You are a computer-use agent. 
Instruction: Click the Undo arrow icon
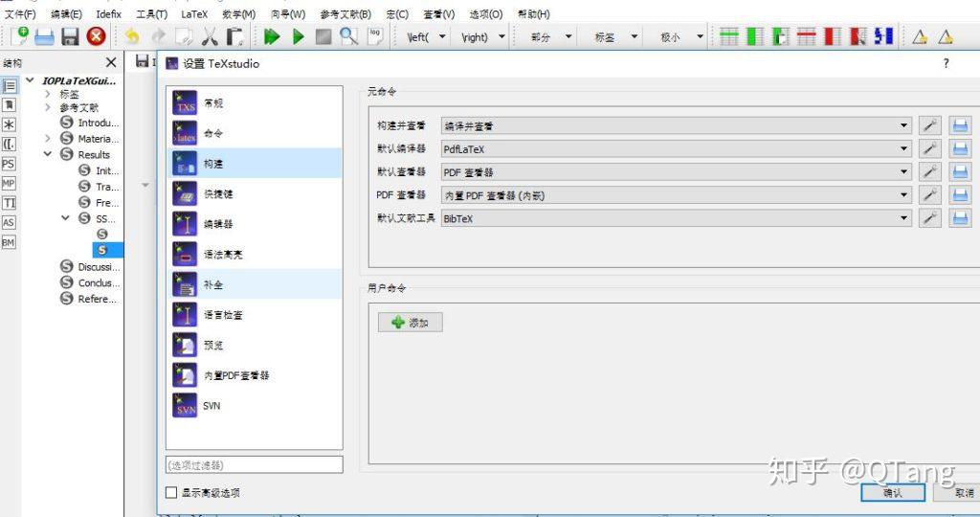pos(132,37)
